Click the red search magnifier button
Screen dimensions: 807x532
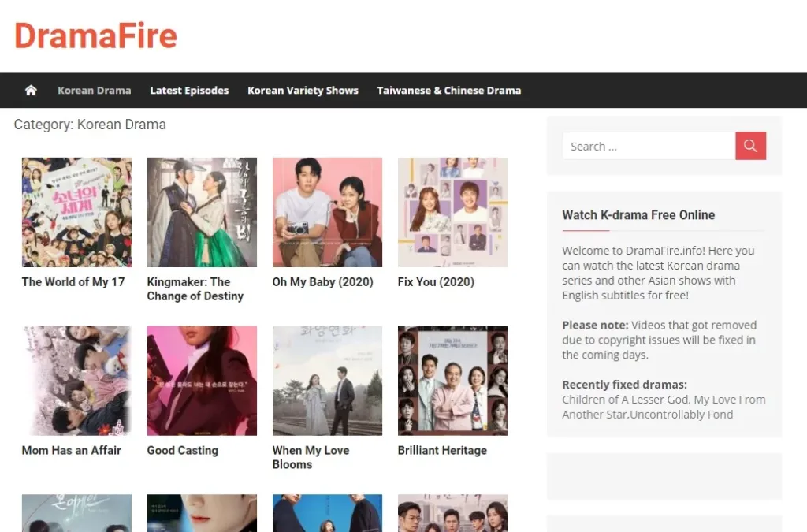pyautogui.click(x=750, y=146)
